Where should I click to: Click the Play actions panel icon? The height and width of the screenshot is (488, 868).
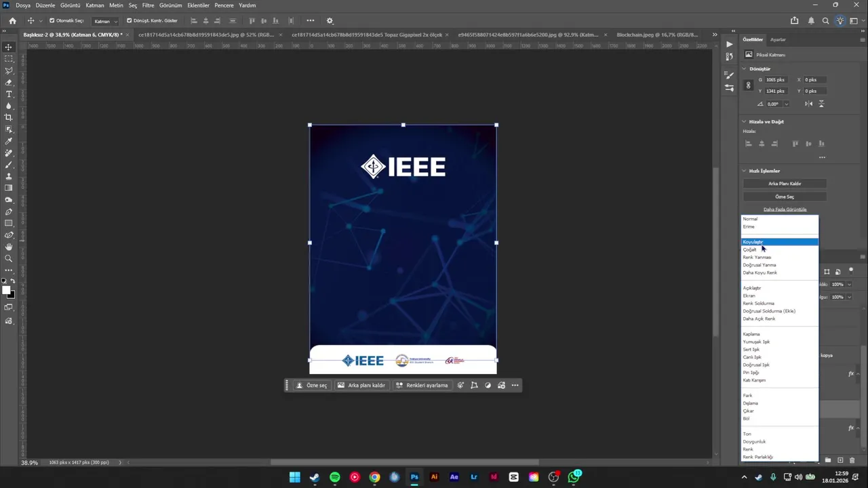[x=729, y=45]
